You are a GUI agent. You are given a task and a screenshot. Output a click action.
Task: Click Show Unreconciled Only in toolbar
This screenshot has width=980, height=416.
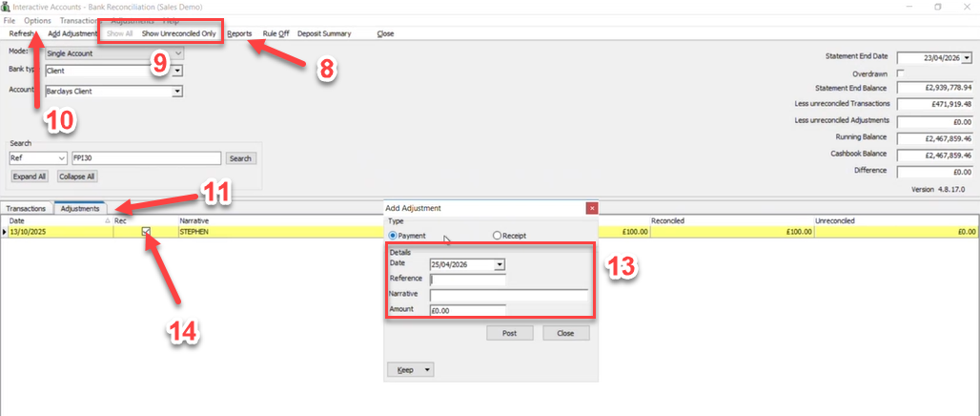coord(179,33)
